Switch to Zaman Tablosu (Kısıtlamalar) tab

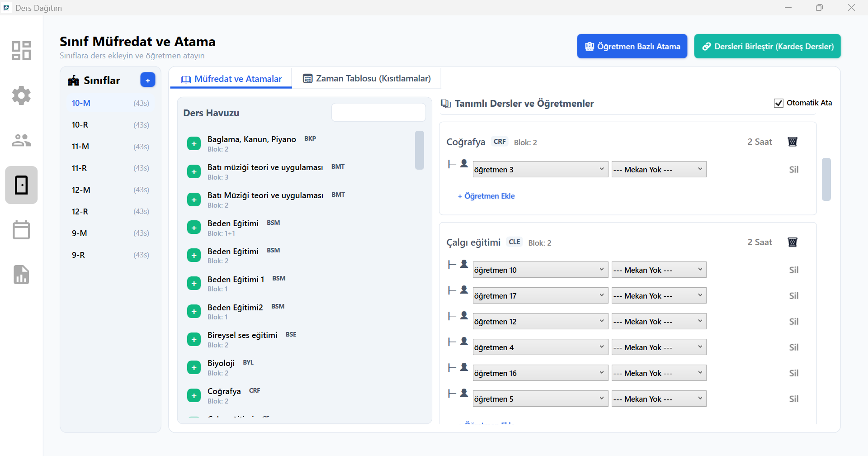[x=367, y=79]
